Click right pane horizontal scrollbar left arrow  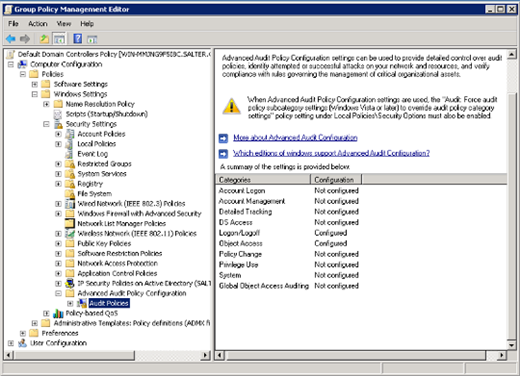click(x=220, y=355)
